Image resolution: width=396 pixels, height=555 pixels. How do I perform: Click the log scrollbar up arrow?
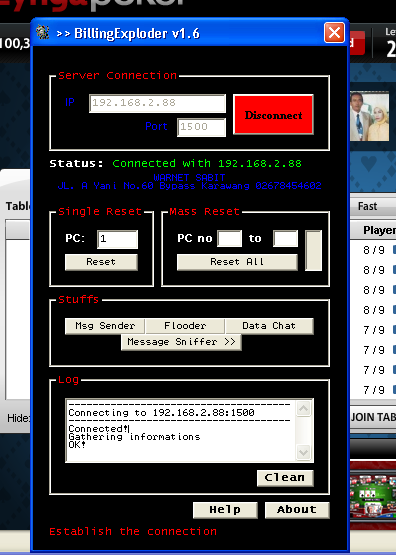coord(304,408)
